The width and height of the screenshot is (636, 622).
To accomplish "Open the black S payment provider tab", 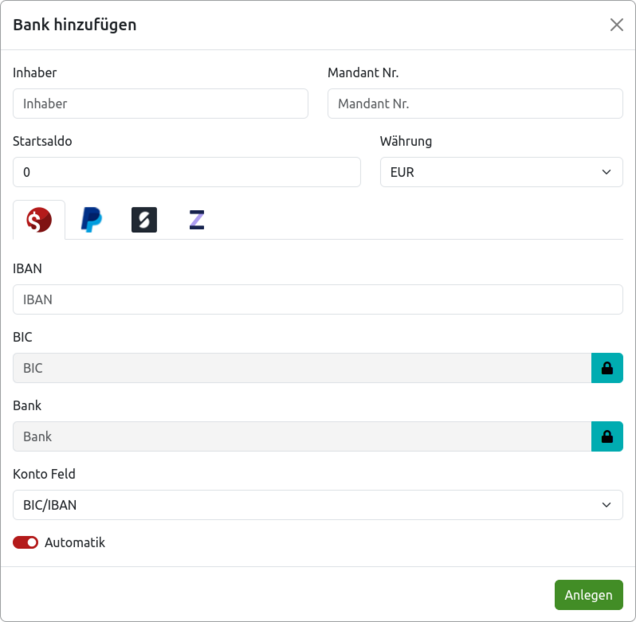I will coord(144,220).
